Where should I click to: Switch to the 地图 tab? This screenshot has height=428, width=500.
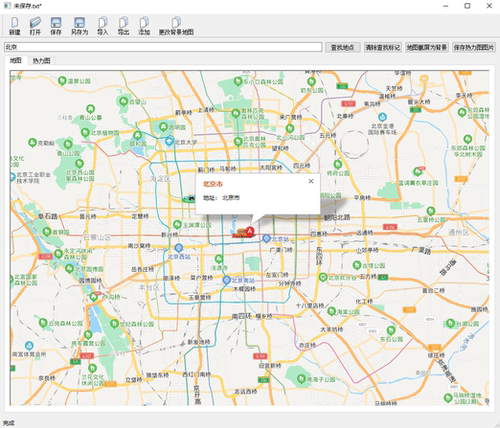pos(16,60)
